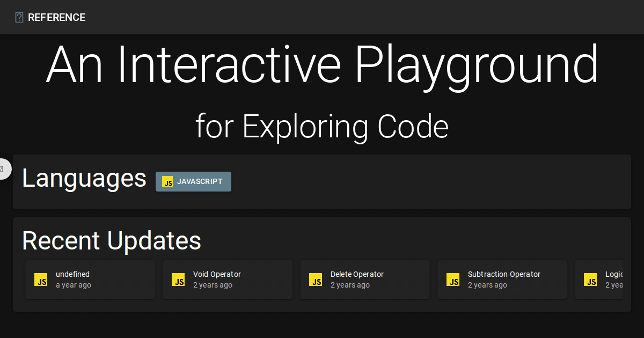Click the REFERENCE logo icon in the header
The width and height of the screenshot is (644, 338).
coord(19,17)
